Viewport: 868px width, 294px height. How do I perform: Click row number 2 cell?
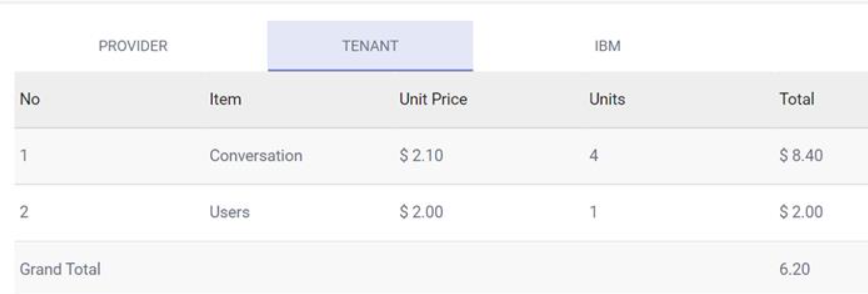point(24,212)
